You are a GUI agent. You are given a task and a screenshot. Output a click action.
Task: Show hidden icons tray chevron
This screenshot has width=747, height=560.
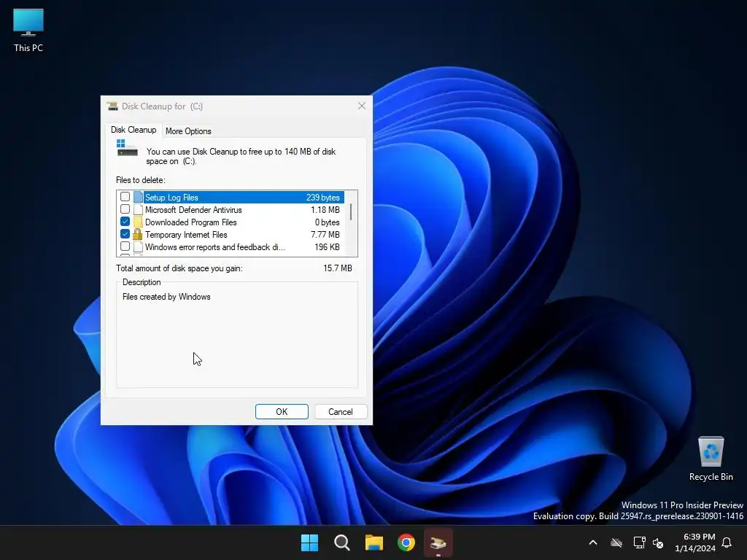point(593,542)
